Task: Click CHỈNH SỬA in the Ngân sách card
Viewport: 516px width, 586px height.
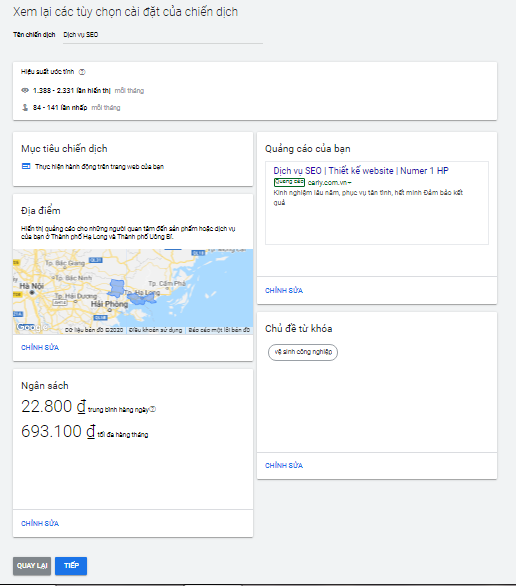Action: [x=40, y=523]
